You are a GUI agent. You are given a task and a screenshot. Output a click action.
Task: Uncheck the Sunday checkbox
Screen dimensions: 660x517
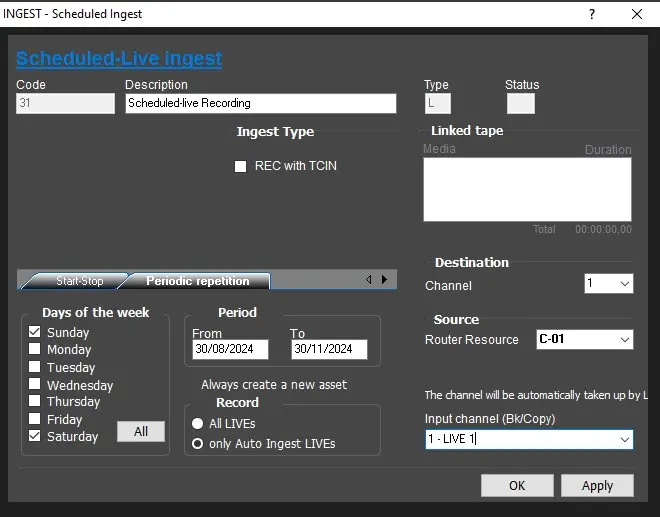coord(35,332)
